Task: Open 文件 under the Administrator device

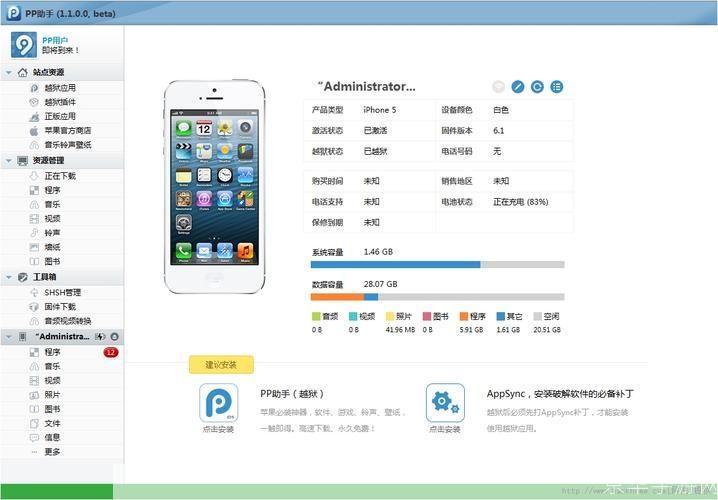Action: [x=52, y=423]
